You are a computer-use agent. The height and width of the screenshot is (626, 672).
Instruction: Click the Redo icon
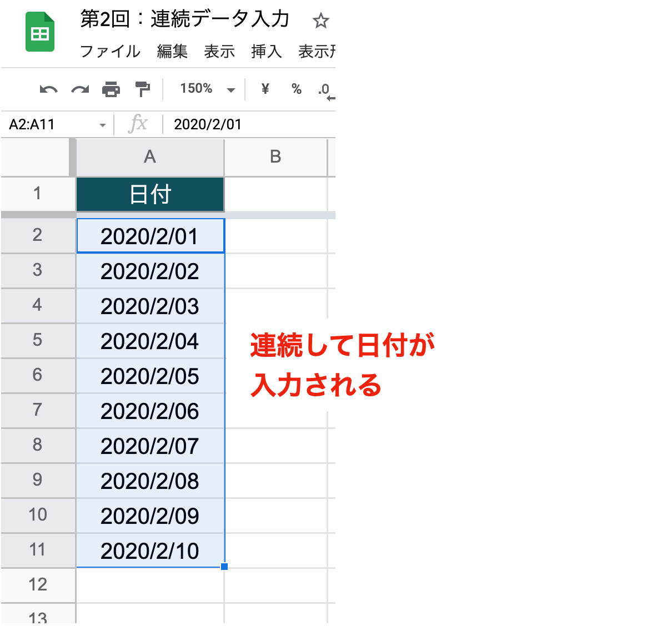coord(79,89)
